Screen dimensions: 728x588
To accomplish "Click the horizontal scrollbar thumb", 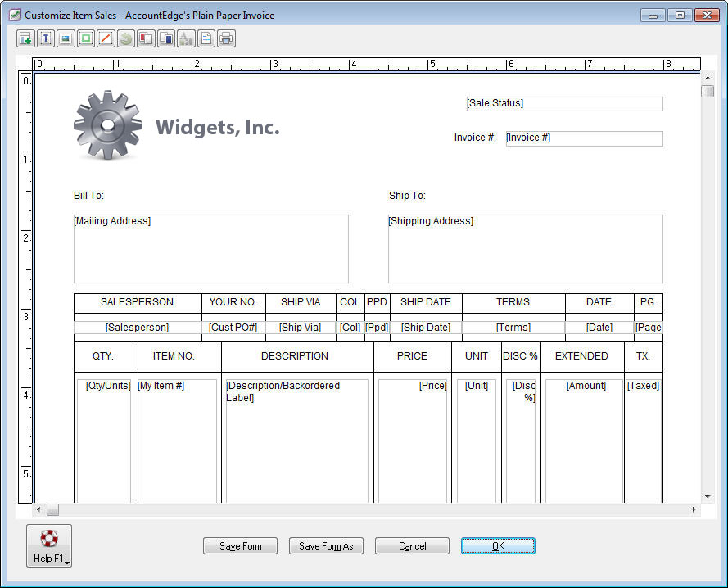I will coord(53,509).
